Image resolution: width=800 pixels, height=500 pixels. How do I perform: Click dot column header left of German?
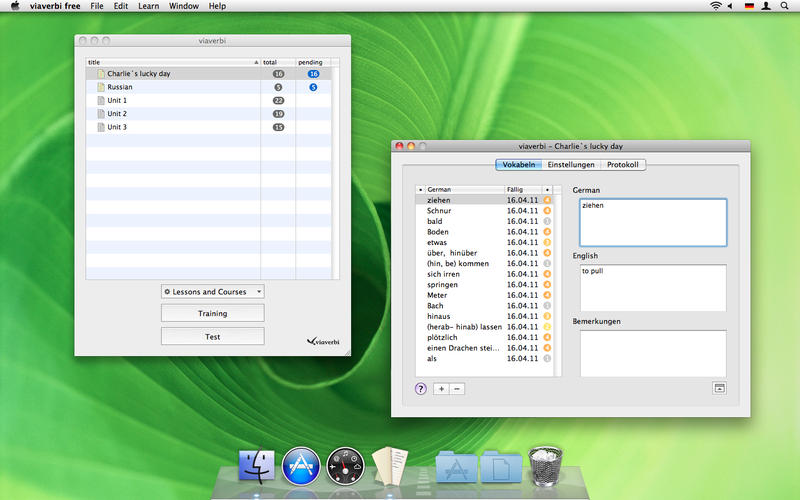[420, 189]
